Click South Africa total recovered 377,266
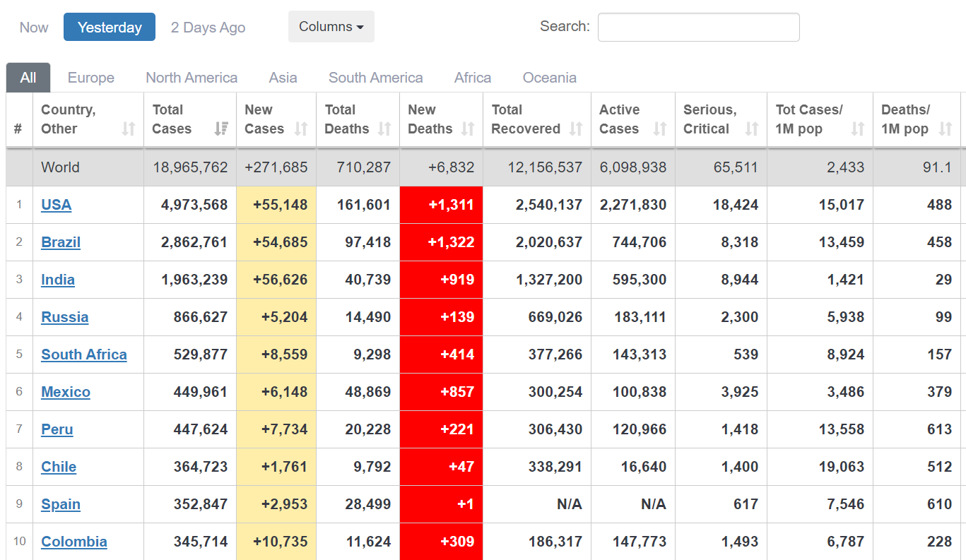 pos(555,355)
